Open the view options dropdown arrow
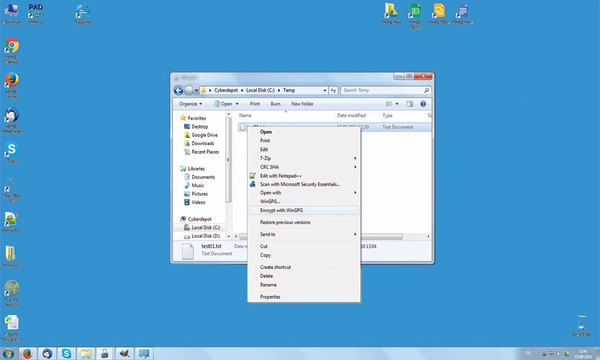600x360 pixels. click(x=397, y=104)
